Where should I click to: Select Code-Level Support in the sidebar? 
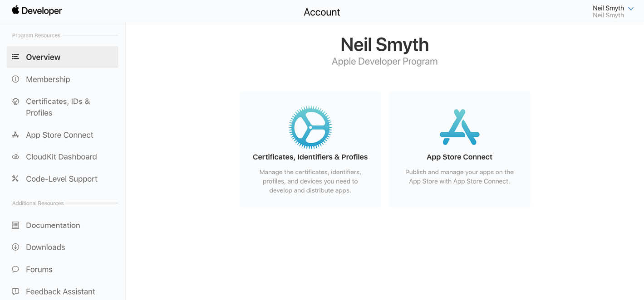pos(63,179)
